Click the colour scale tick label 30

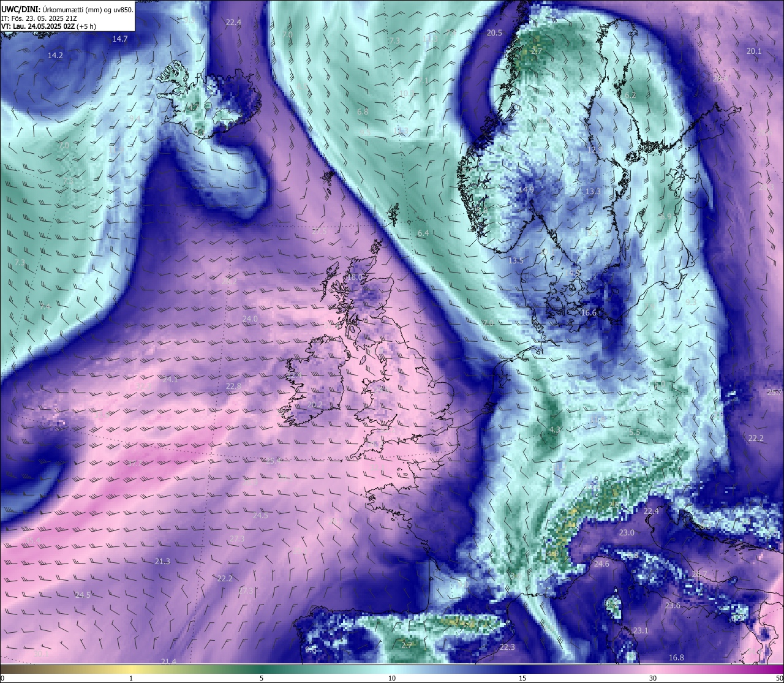653,678
